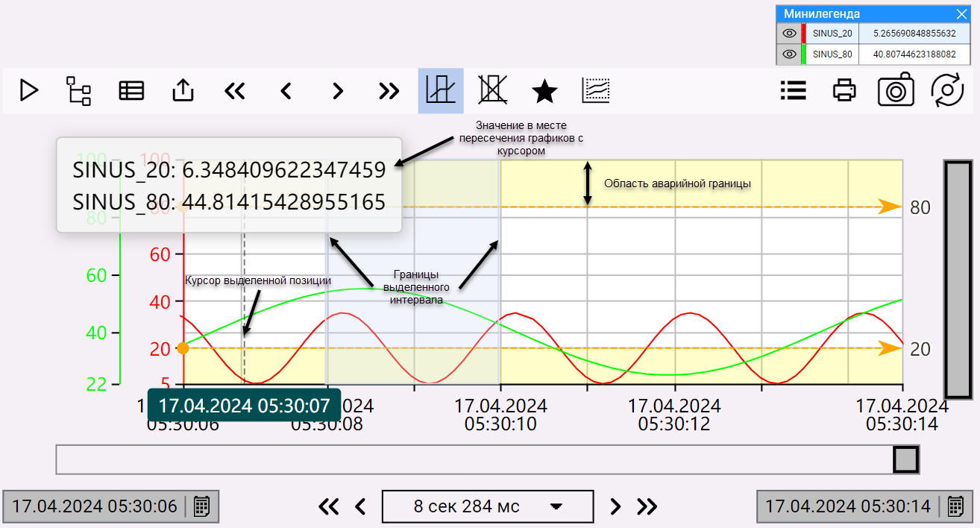Image resolution: width=980 pixels, height=528 pixels.
Task: Hide the SINUS_80 series via eye icon
Action: coord(788,54)
